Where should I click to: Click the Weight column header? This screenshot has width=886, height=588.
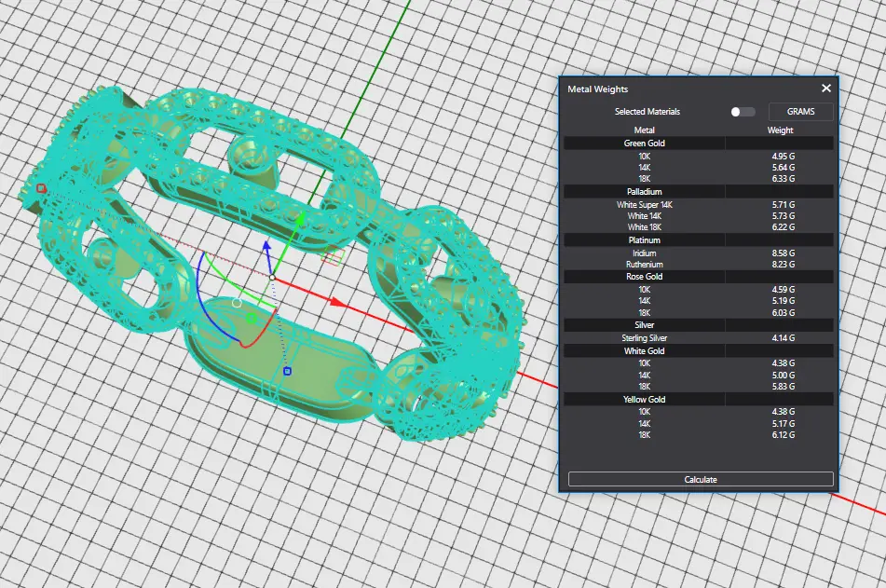tap(780, 130)
